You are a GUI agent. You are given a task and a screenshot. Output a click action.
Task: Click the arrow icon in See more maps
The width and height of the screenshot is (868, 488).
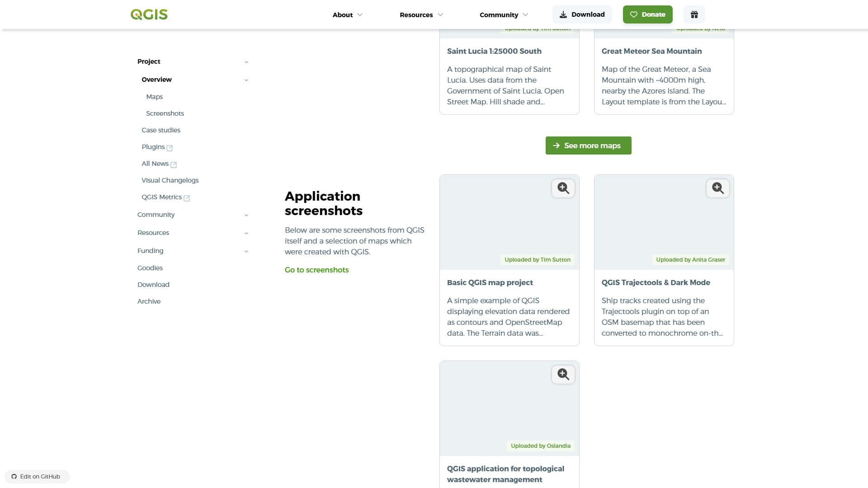pyautogui.click(x=556, y=145)
